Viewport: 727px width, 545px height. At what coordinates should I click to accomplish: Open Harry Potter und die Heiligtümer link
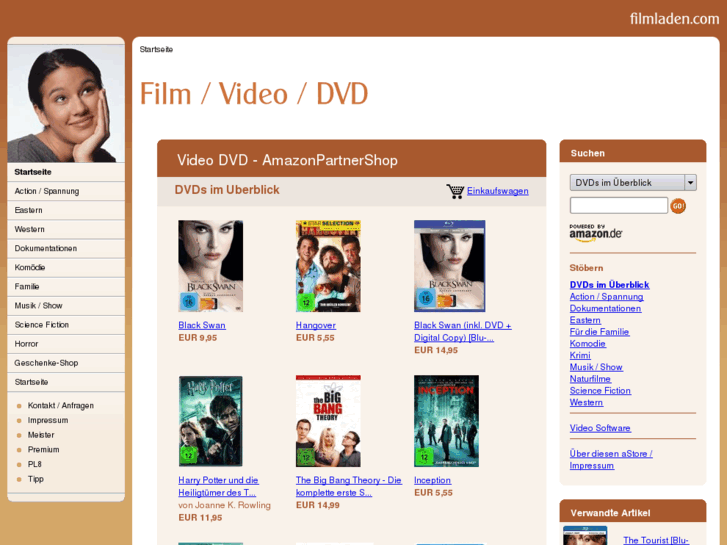218,487
